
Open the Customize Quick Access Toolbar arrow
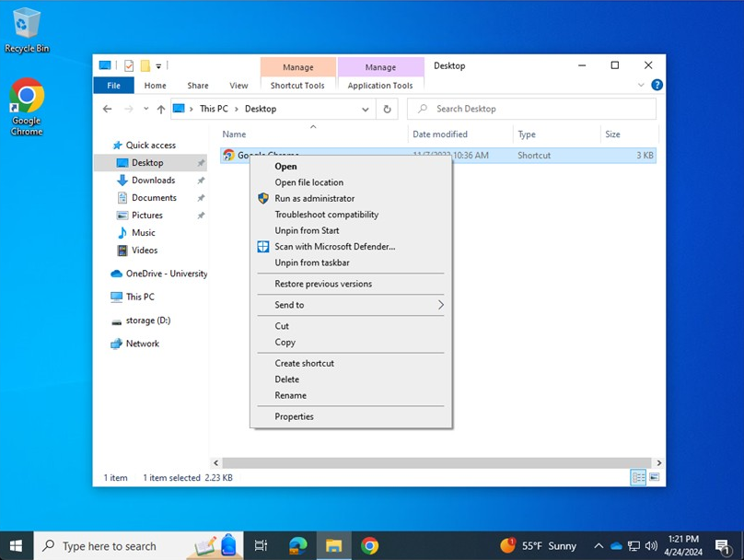click(x=159, y=66)
